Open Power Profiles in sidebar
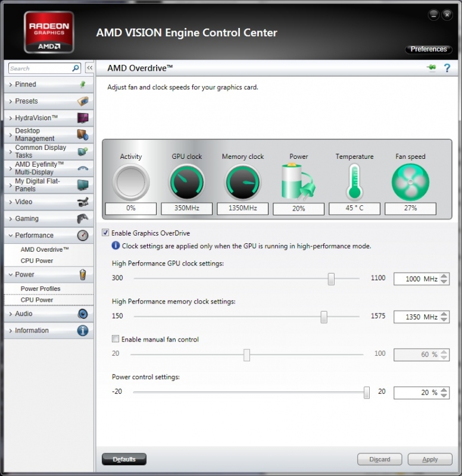 pyautogui.click(x=40, y=289)
